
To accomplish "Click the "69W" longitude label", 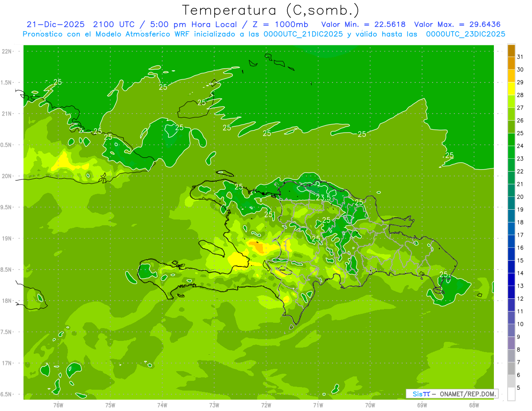I will (x=422, y=405).
